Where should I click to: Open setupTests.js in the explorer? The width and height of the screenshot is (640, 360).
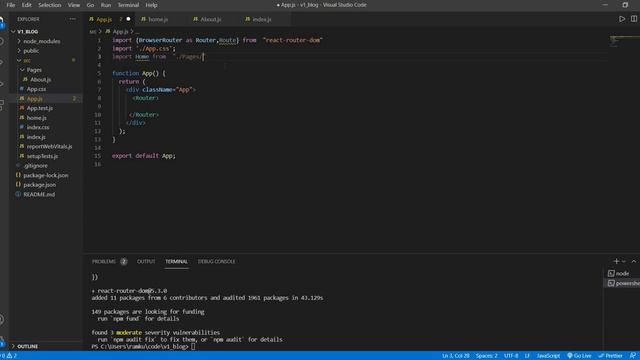[42, 156]
